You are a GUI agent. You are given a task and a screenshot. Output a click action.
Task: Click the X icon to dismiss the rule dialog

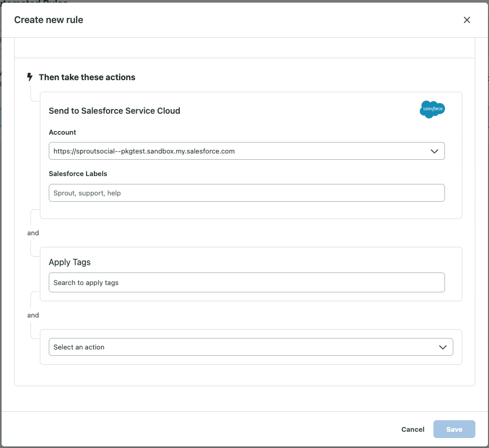[x=467, y=20]
